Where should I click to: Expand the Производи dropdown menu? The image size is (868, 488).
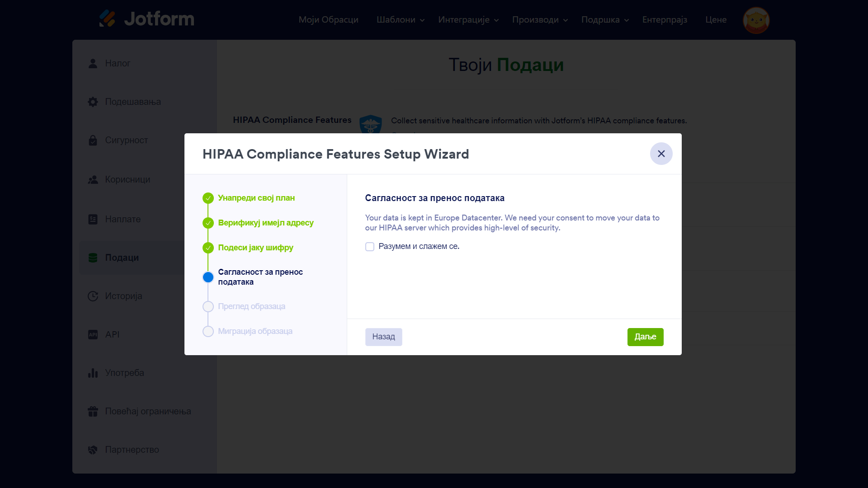coord(539,20)
